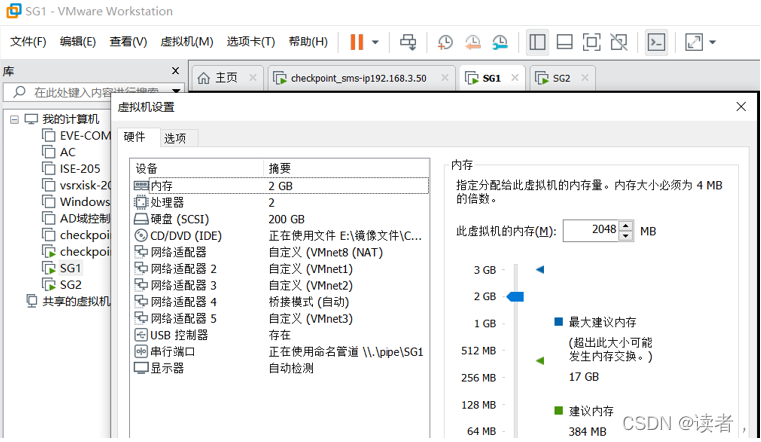Open the 编辑(E) menu
Image resolution: width=761 pixels, height=442 pixels.
(78, 42)
